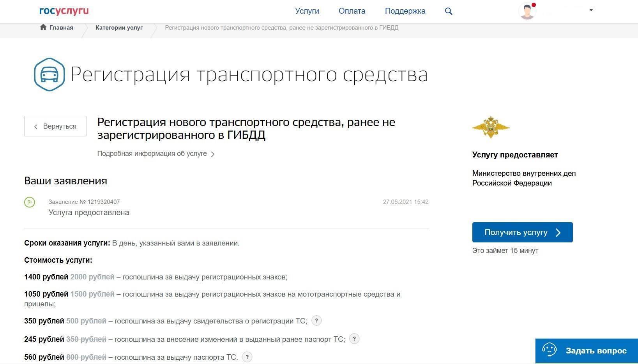Viewport: 638px width, 364px height.
Task: Click the Gosuslugi logo
Action: tap(64, 11)
